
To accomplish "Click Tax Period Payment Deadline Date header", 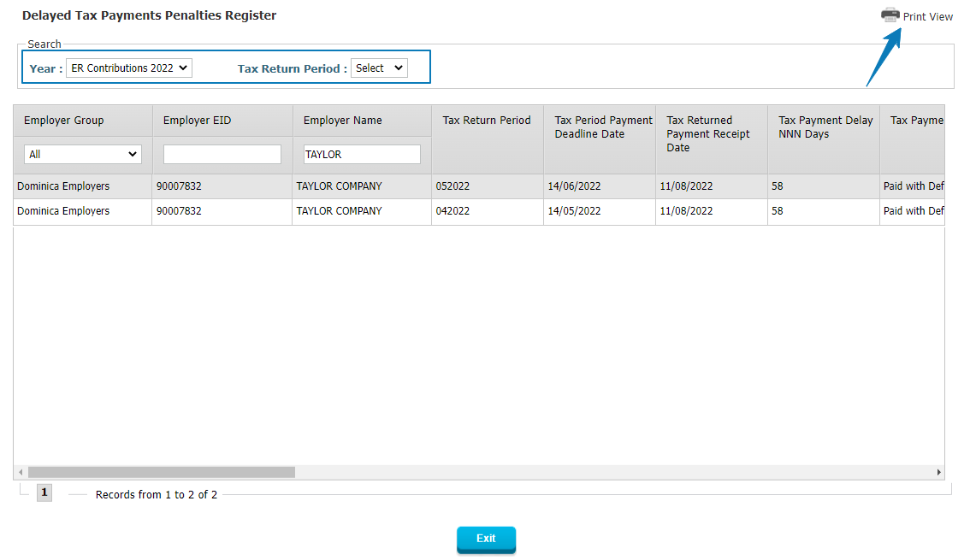I will pyautogui.click(x=603, y=127).
